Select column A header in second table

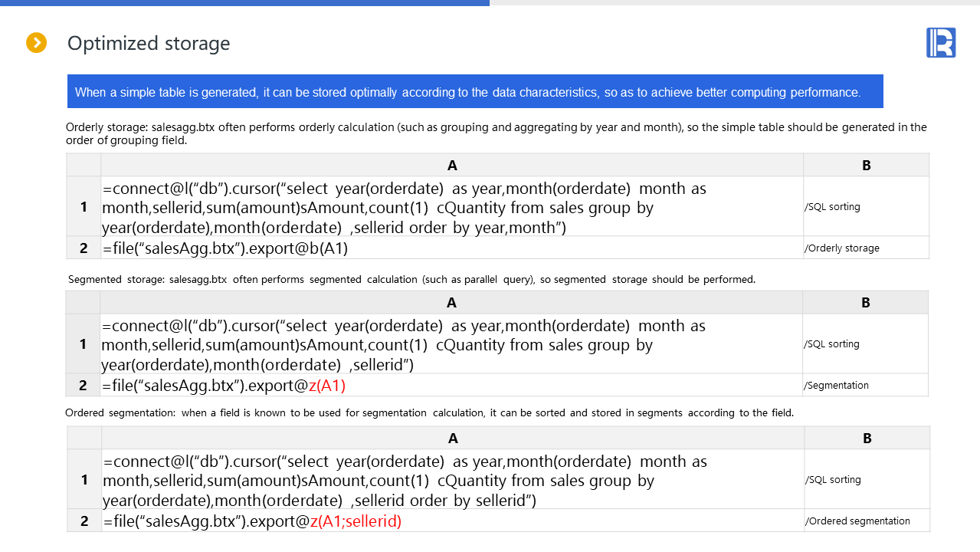pyautogui.click(x=451, y=302)
